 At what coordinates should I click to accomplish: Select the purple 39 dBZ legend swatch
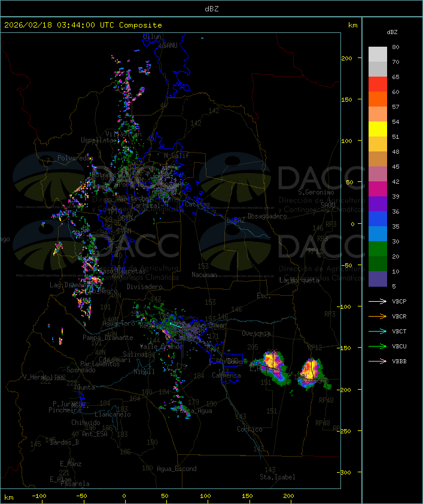[x=378, y=204]
